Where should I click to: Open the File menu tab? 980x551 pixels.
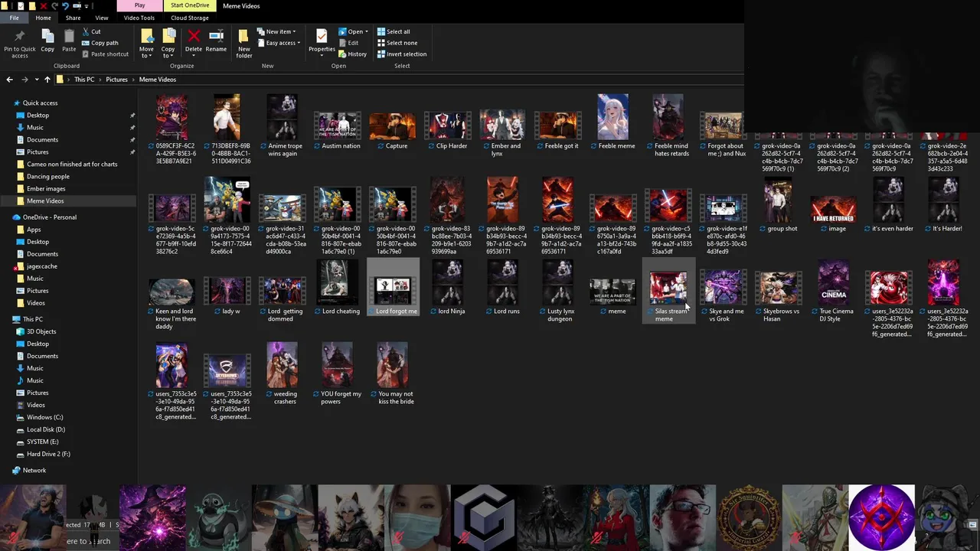click(14, 18)
